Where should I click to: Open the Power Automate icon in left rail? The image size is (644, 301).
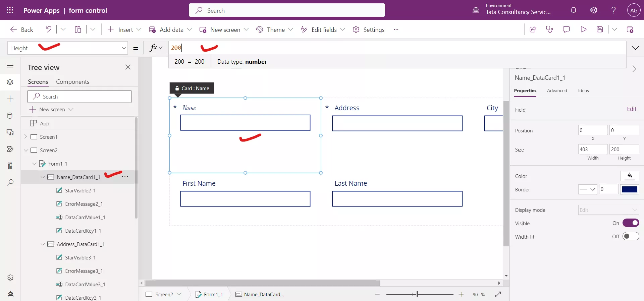10,149
